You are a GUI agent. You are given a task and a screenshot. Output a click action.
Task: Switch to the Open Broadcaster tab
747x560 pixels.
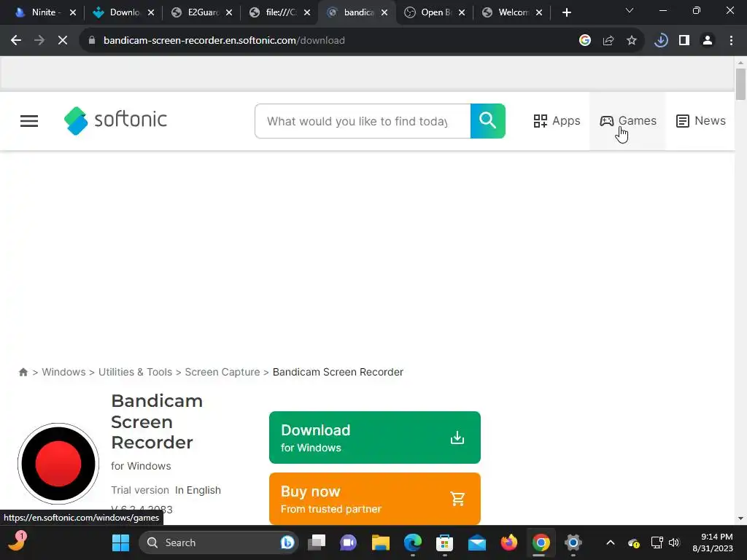435,12
